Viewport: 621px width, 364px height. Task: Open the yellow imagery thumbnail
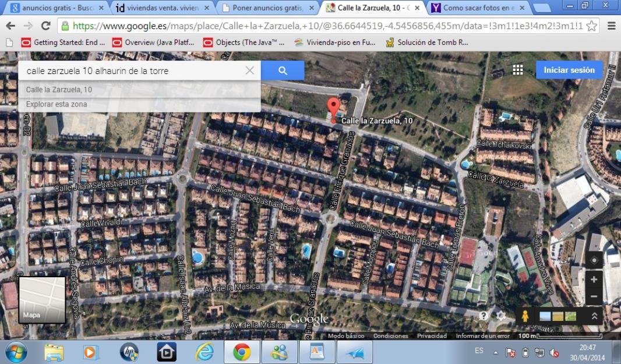(558, 316)
